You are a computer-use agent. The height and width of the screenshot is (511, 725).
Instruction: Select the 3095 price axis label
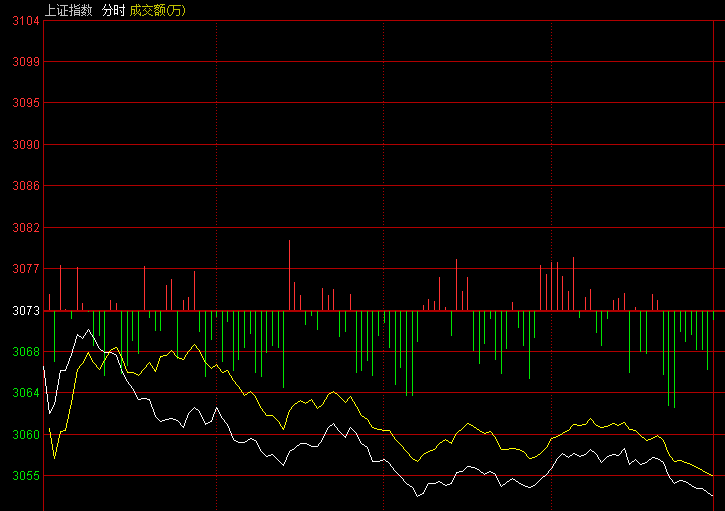[x=26, y=103]
